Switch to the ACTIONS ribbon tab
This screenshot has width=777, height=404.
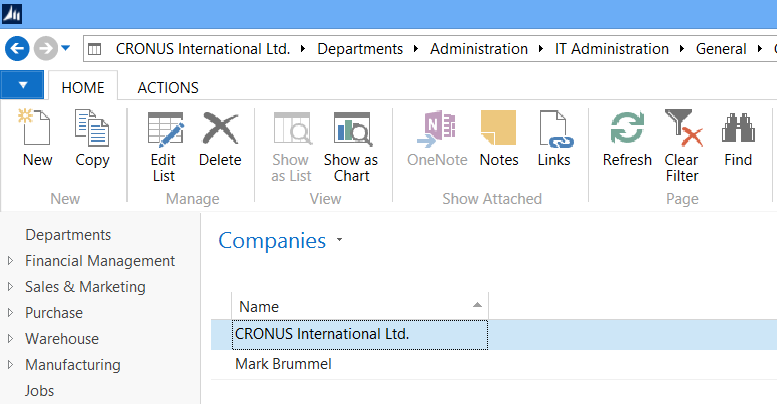167,87
